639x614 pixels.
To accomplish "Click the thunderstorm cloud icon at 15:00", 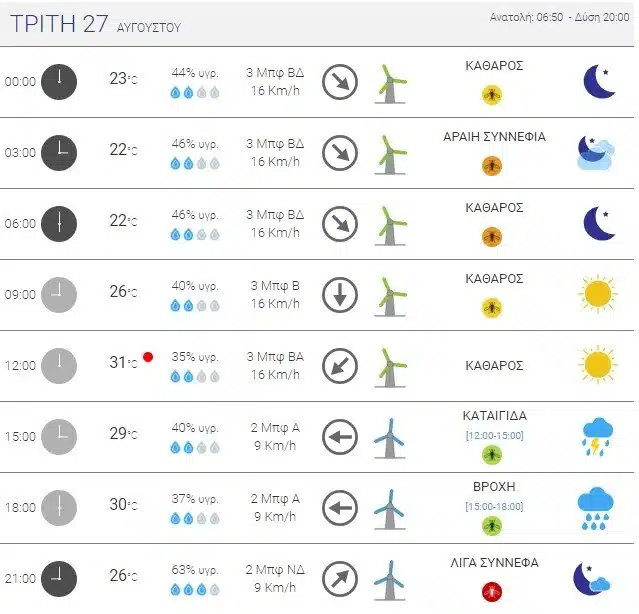I will point(597,436).
